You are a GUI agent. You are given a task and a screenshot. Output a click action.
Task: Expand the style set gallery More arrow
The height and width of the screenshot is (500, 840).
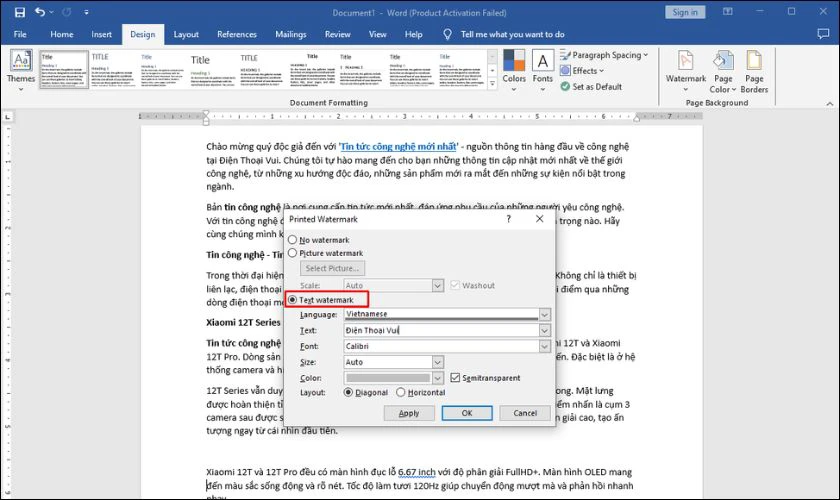(492, 84)
